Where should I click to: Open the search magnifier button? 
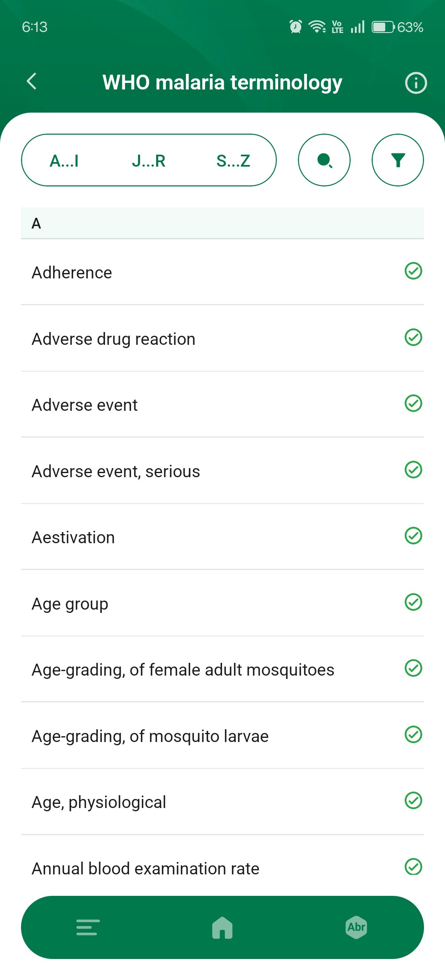click(x=324, y=160)
